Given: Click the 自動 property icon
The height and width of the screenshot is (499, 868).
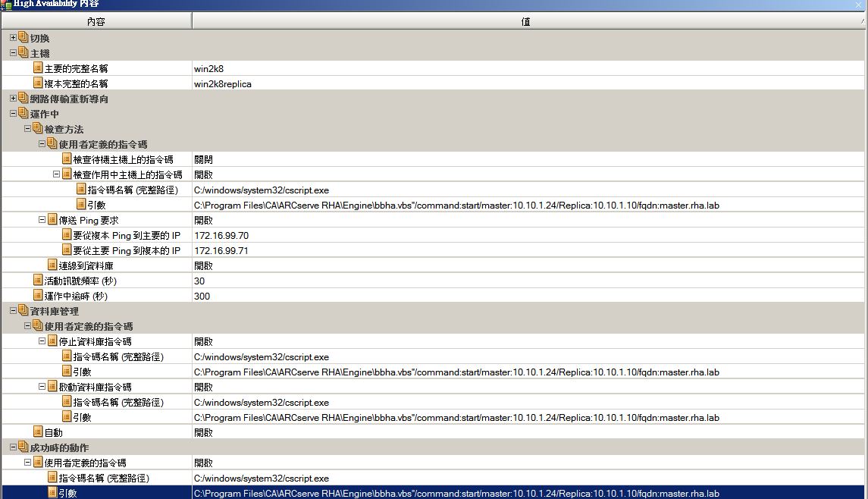Looking at the screenshot, I should coord(38,432).
